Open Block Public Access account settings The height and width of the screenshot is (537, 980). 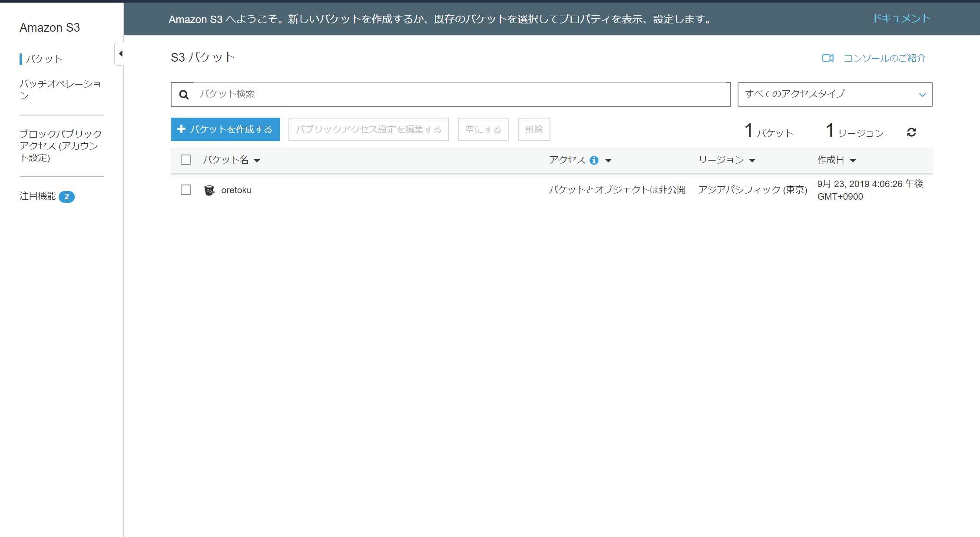click(x=60, y=145)
